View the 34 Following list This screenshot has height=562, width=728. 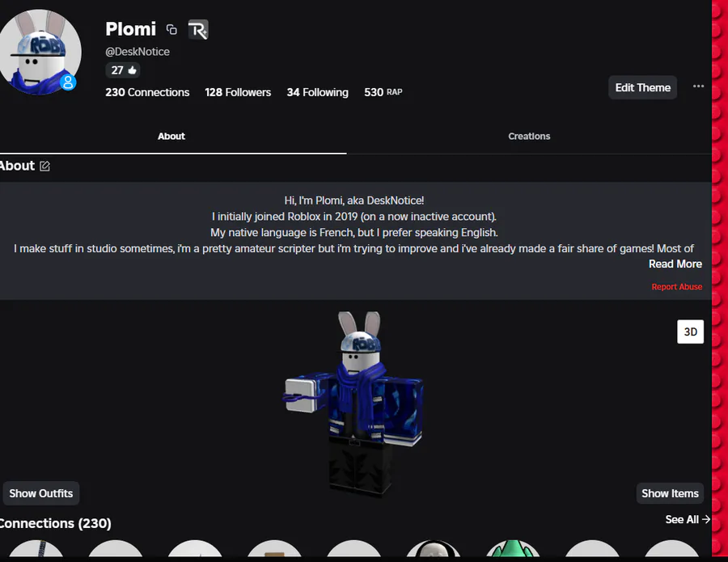[317, 92]
